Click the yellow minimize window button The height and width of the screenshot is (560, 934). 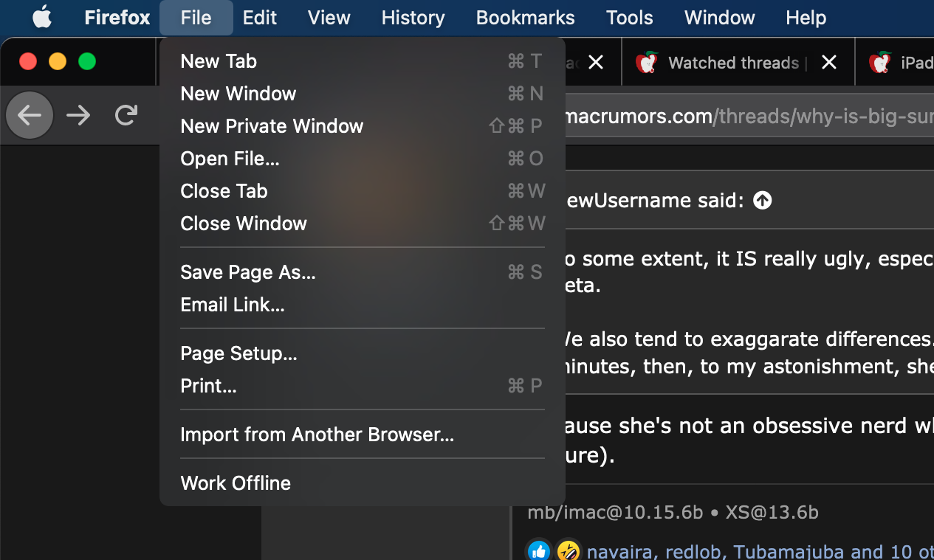(58, 61)
